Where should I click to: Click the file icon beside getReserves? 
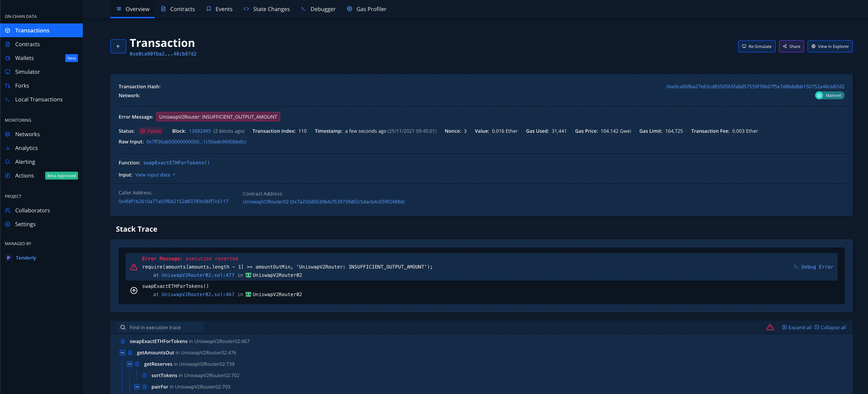tap(137, 364)
